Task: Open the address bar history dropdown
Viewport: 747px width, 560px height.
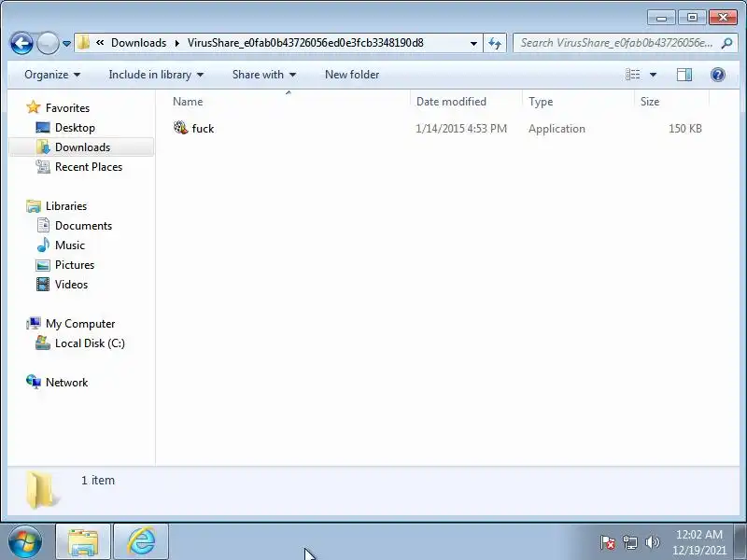Action: 473,43
